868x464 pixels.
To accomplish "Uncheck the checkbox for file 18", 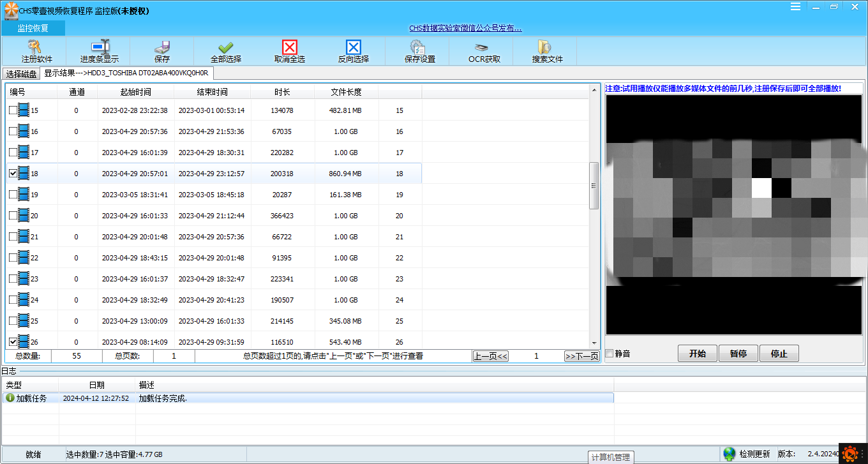I will (13, 174).
